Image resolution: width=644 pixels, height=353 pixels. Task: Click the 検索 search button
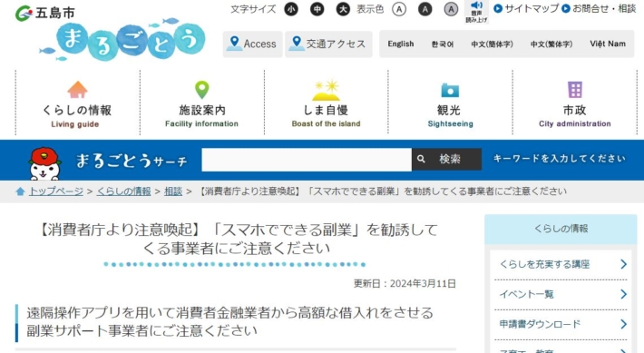(x=447, y=160)
